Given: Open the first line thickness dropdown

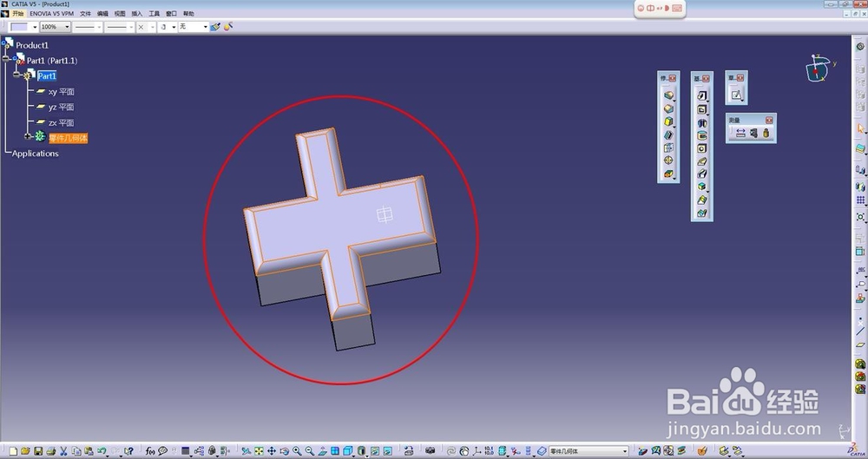Looking at the screenshot, I should (x=88, y=27).
